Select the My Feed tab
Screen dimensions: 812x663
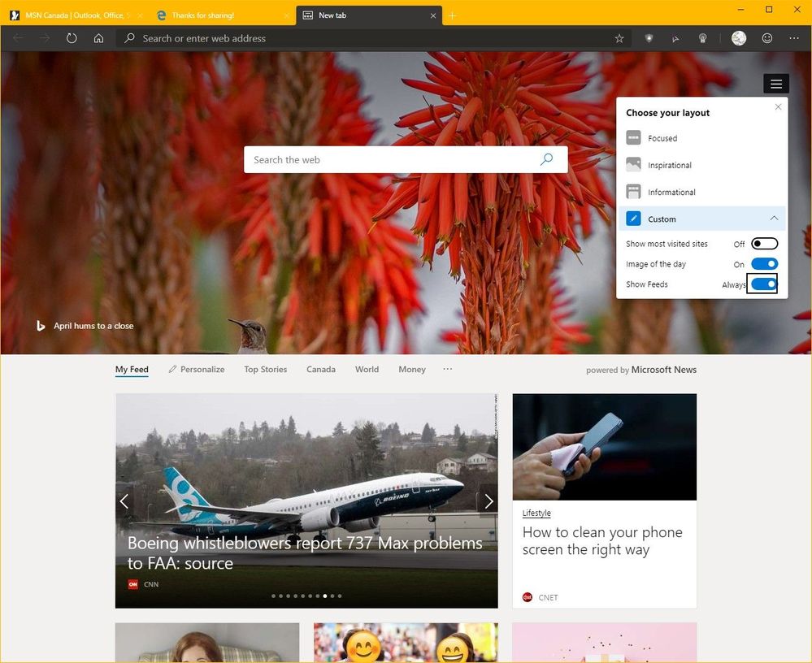click(132, 369)
